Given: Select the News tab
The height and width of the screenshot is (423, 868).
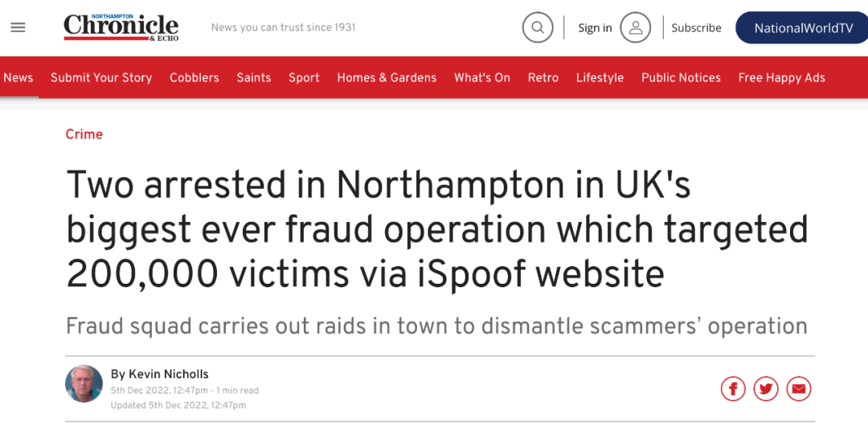Looking at the screenshot, I should click(18, 77).
